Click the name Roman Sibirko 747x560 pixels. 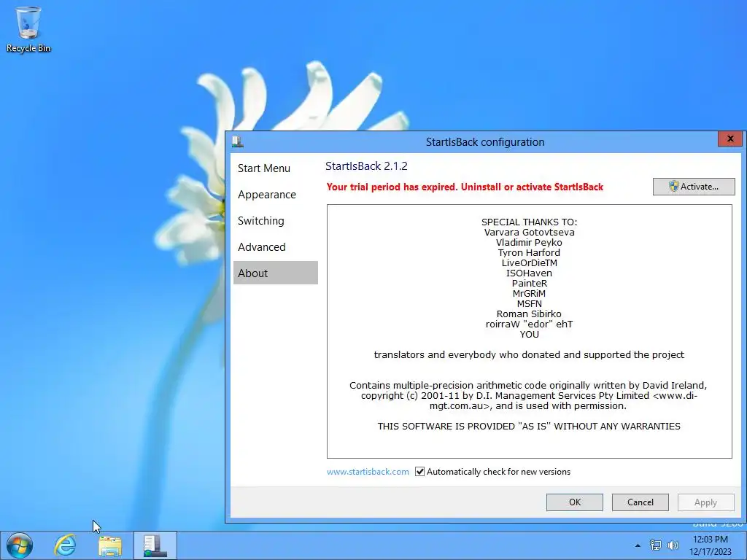530,314
